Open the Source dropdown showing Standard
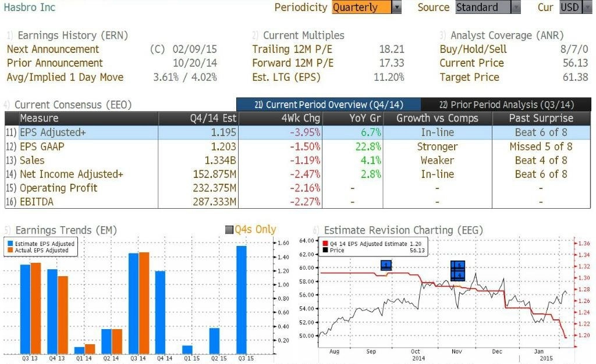The width and height of the screenshot is (596, 364). pos(488,7)
